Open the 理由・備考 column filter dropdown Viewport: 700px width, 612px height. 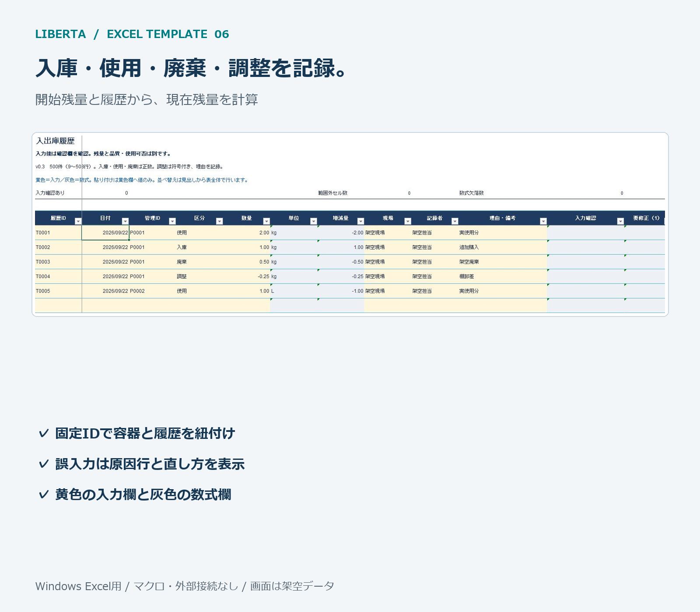click(x=543, y=221)
